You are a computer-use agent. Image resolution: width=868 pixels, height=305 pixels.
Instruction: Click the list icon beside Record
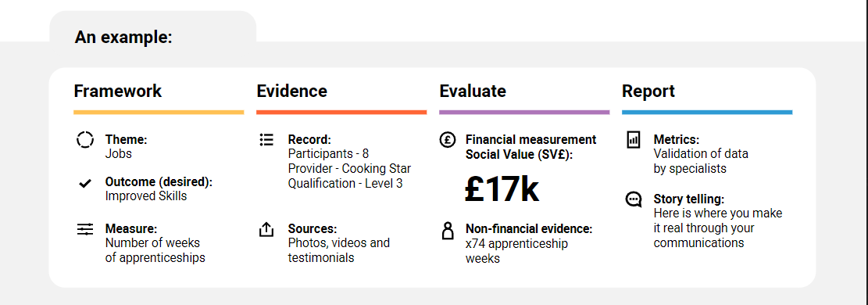(x=266, y=139)
